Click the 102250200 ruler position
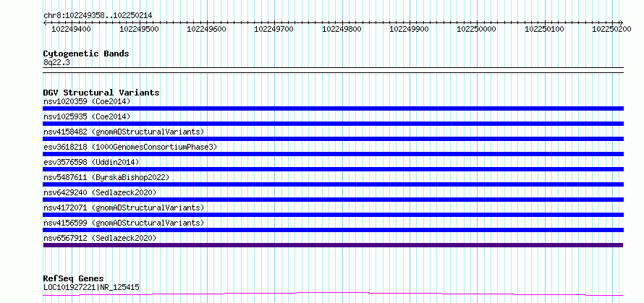 612,30
